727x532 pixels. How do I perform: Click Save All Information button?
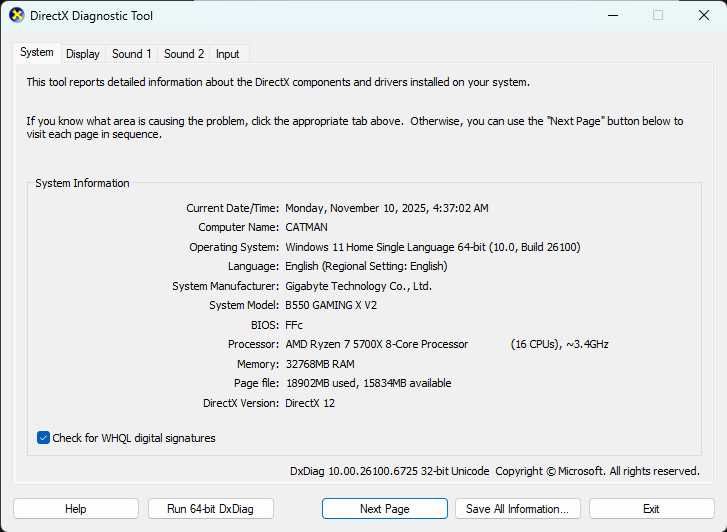[517, 509]
